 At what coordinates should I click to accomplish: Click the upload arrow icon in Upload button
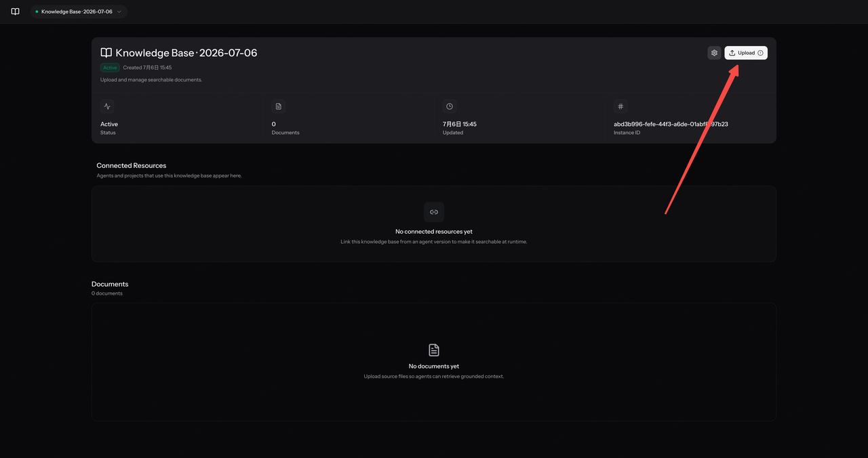[x=732, y=53]
